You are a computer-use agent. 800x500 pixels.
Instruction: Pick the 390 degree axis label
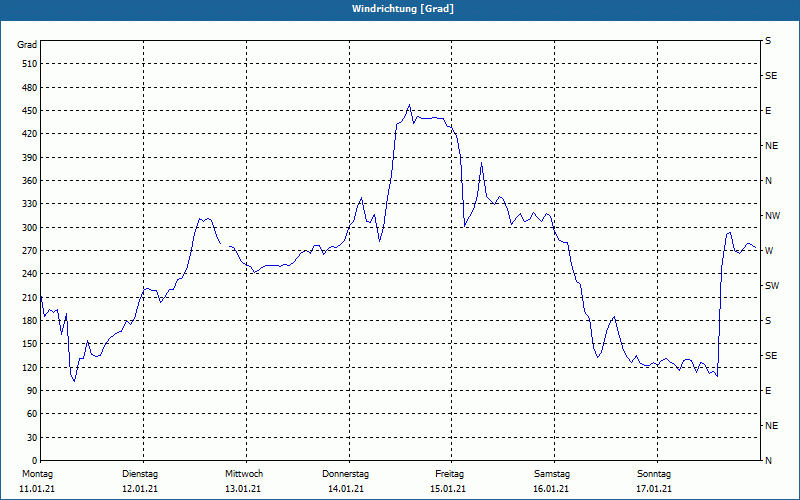tap(30, 158)
